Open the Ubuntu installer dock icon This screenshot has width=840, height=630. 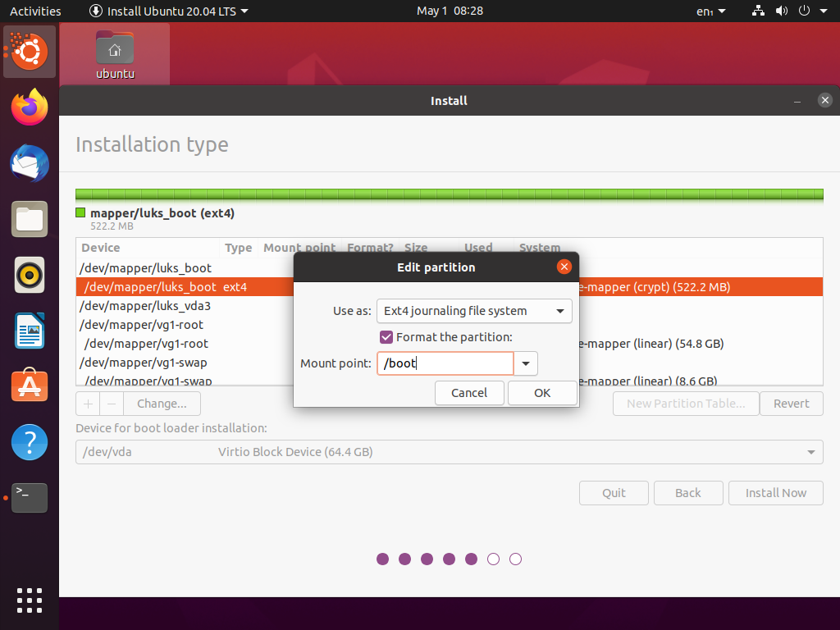point(30,52)
